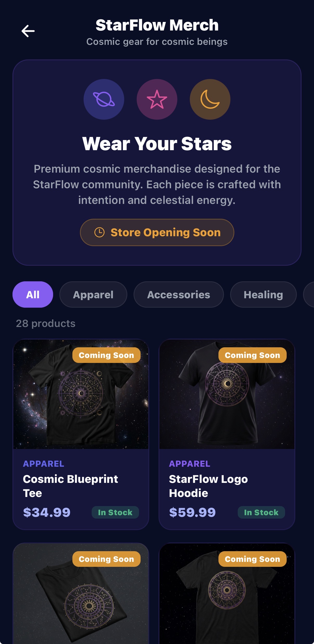Select the All category filter

[33, 294]
